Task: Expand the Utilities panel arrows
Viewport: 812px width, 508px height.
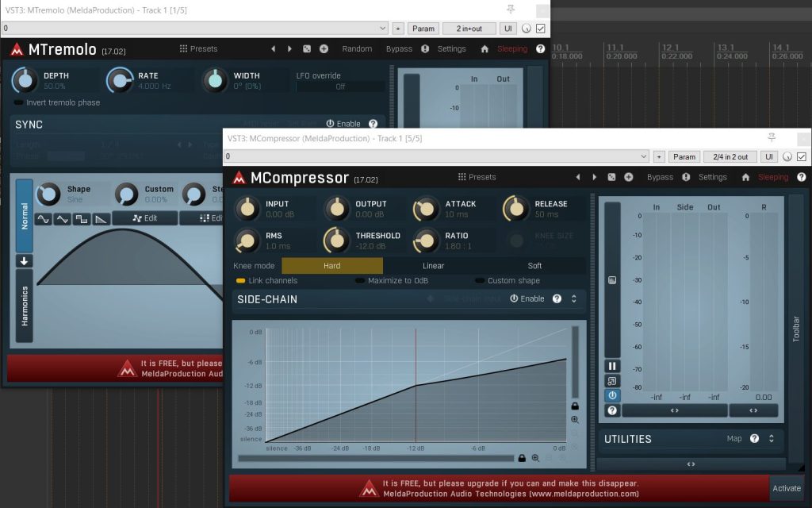Action: pos(772,438)
